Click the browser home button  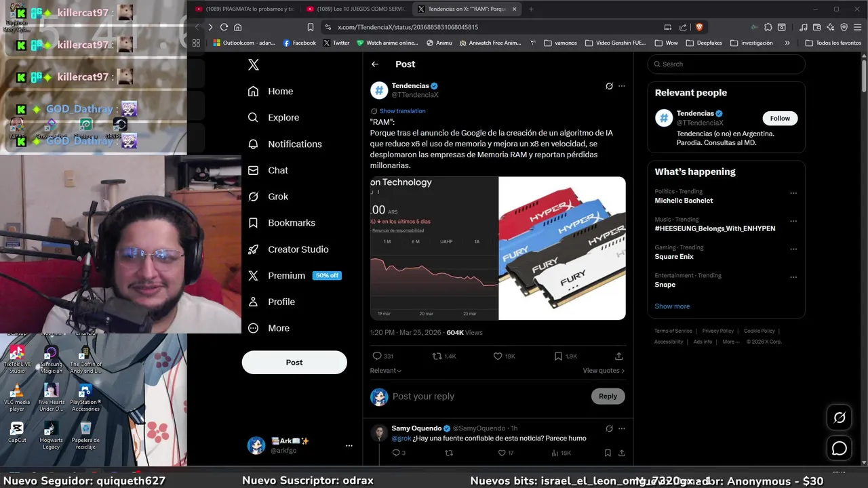coord(238,27)
